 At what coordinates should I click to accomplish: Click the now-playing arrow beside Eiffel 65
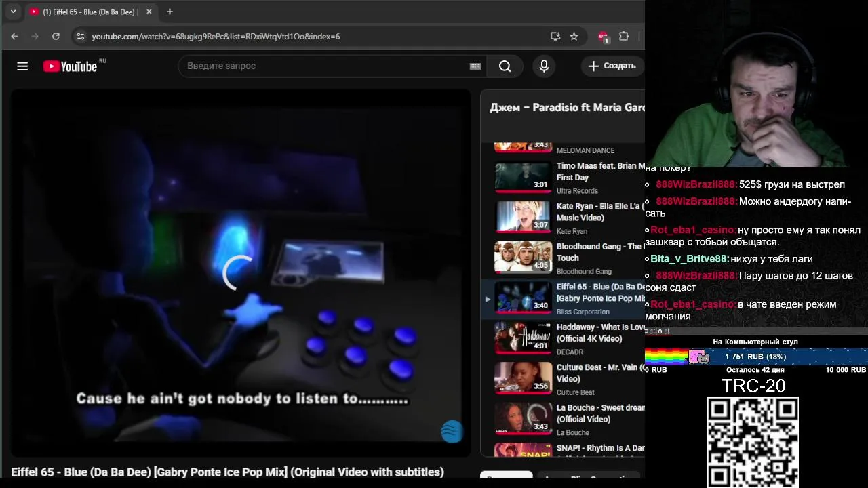(x=487, y=298)
